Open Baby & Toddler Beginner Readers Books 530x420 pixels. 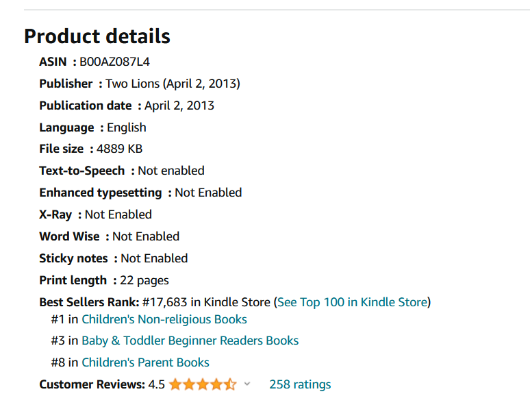190,341
